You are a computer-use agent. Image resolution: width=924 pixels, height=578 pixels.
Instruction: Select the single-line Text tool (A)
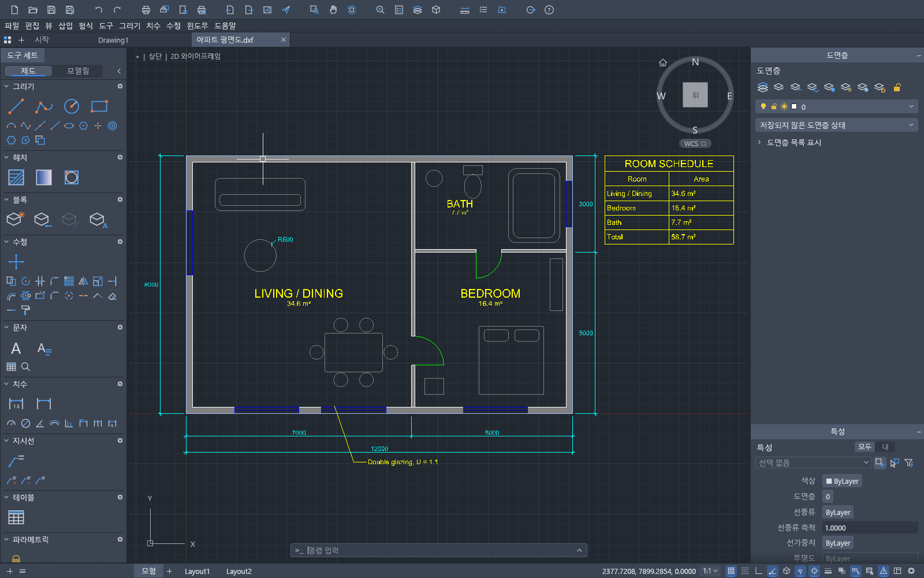pyautogui.click(x=16, y=349)
